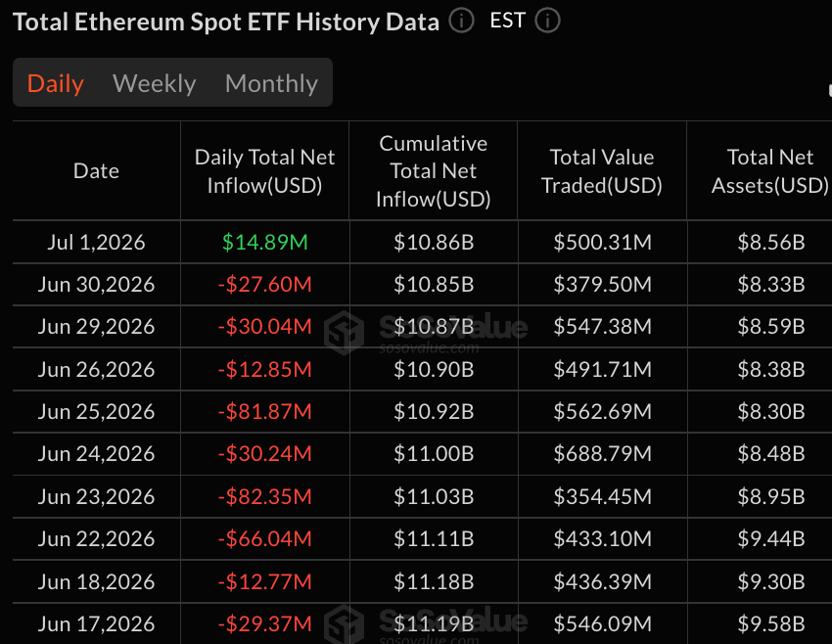Click the -$30.24M inflow value
This screenshot has height=644, width=832.
click(265, 453)
